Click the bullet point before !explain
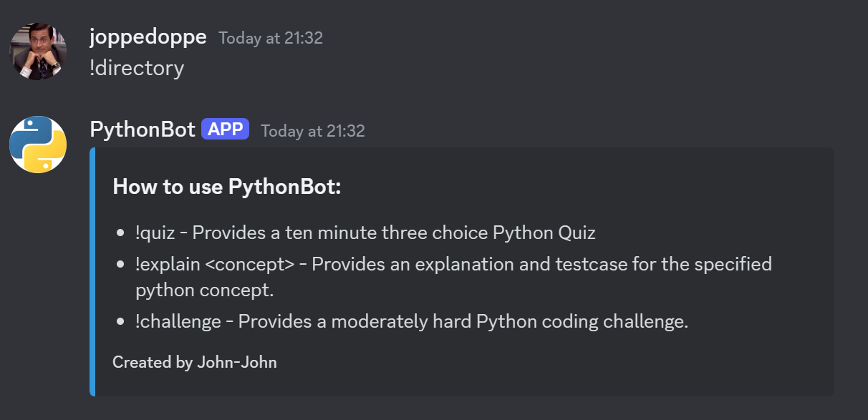 pos(122,265)
